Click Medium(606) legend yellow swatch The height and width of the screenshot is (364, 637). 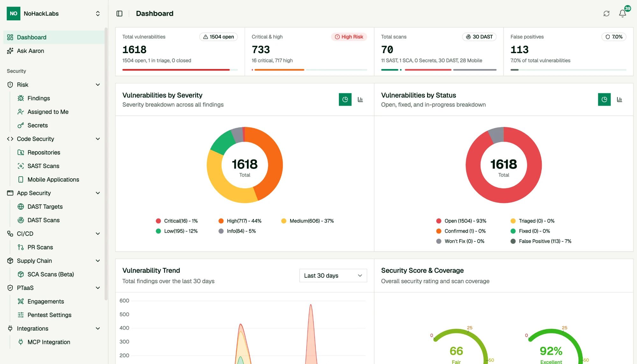tap(284, 221)
